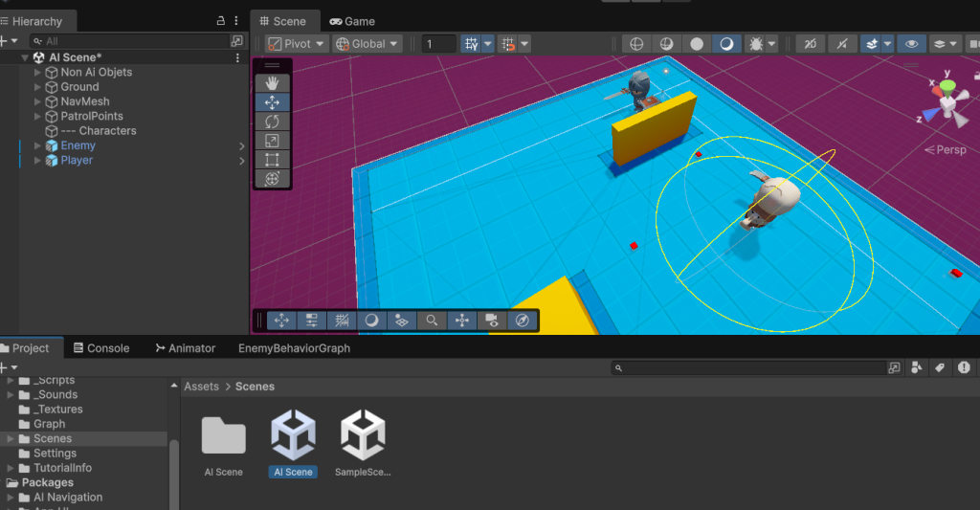The width and height of the screenshot is (980, 510).
Task: Select the Hand view tool
Action: point(272,83)
